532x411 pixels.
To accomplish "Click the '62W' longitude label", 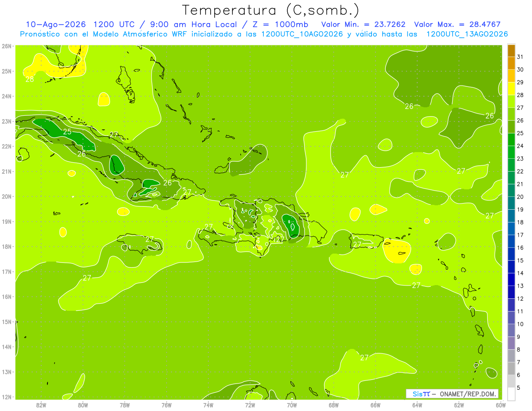I will click(459, 404).
